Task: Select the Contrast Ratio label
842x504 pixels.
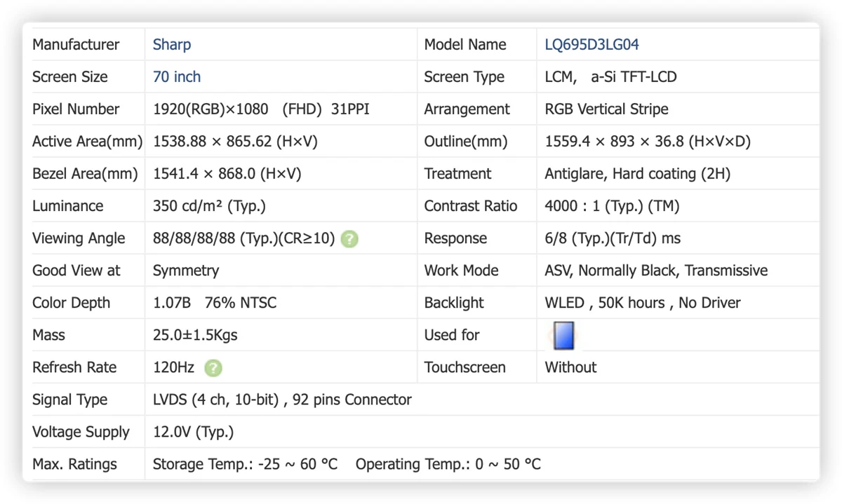Action: pyautogui.click(x=470, y=205)
